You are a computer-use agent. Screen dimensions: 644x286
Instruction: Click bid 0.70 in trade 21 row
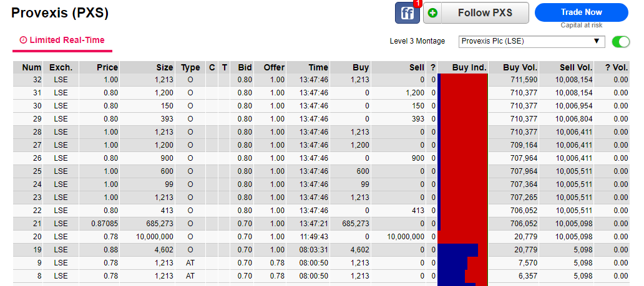coord(245,224)
